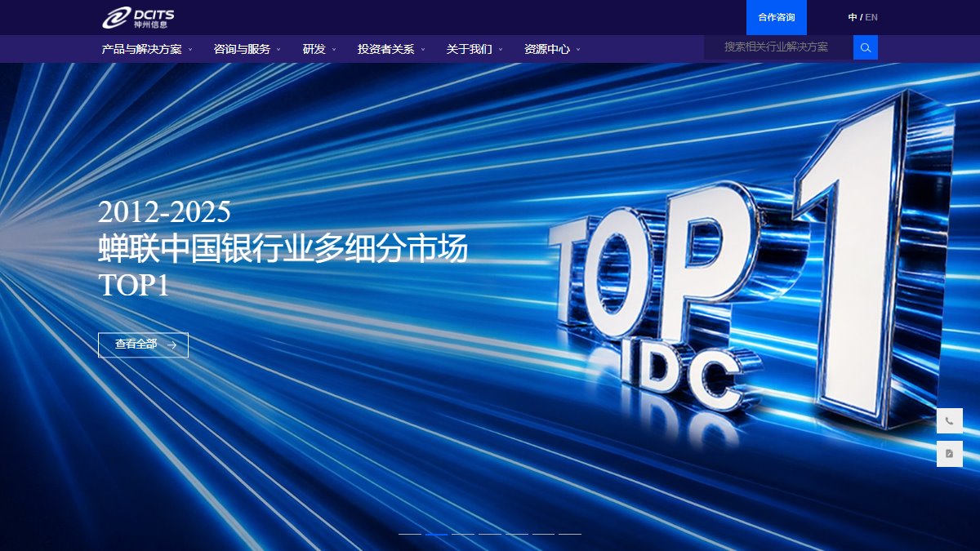Click the 合作咨询 button
Viewport: 980px width, 551px height.
777,17
